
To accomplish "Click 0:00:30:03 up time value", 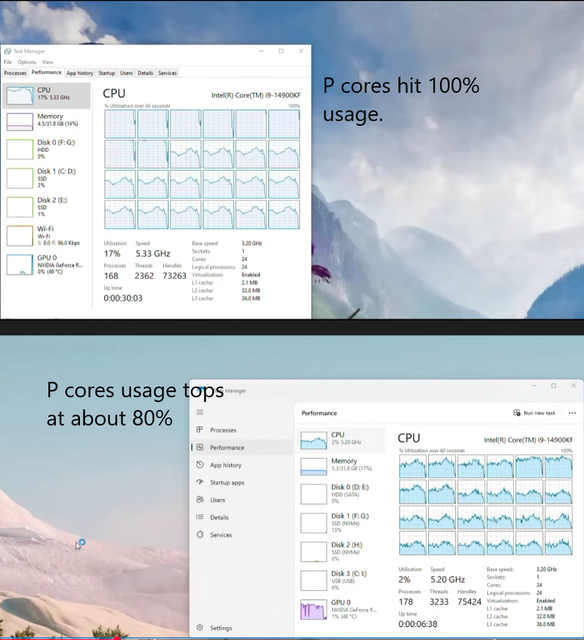I will 123,298.
